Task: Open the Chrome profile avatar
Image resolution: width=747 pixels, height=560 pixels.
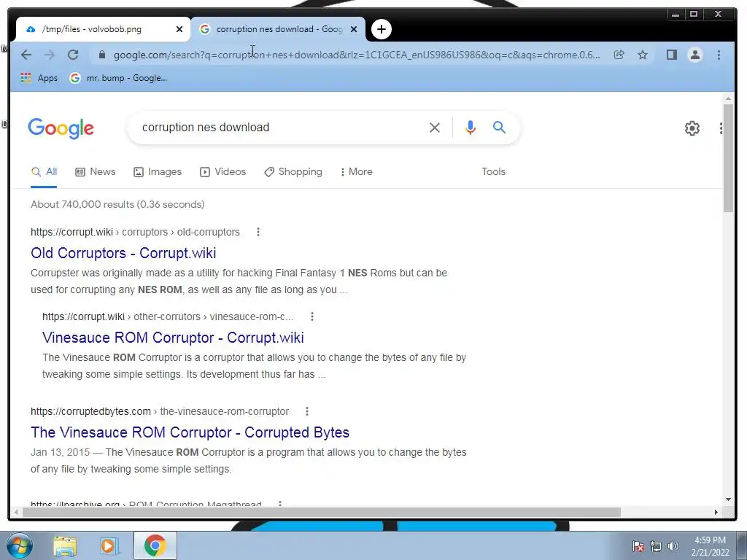Action: click(695, 55)
